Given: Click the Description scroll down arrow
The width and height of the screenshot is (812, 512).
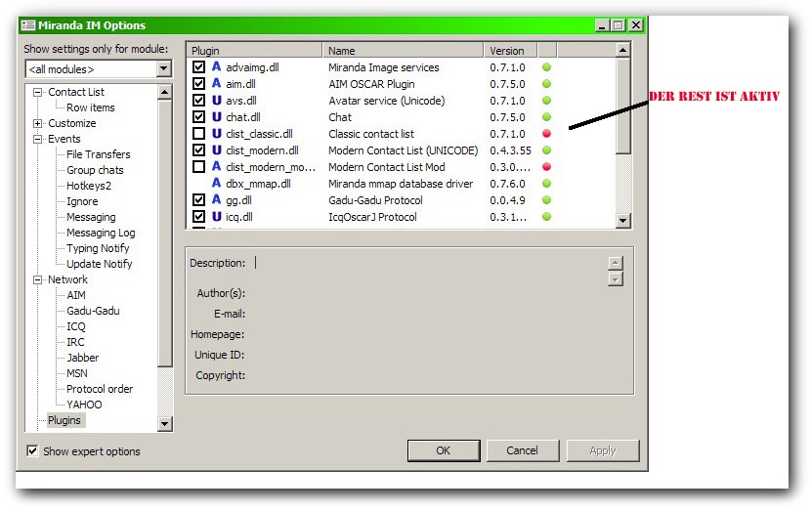Looking at the screenshot, I should point(616,279).
